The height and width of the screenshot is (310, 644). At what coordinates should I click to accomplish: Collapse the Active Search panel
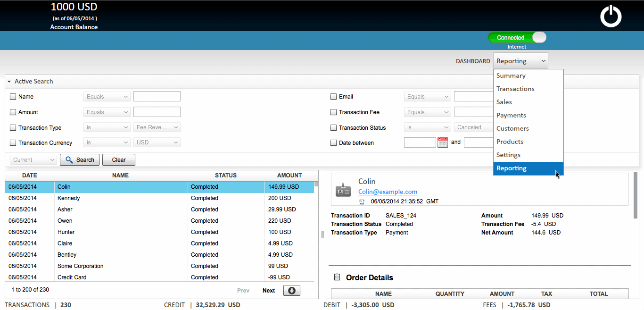click(x=9, y=82)
